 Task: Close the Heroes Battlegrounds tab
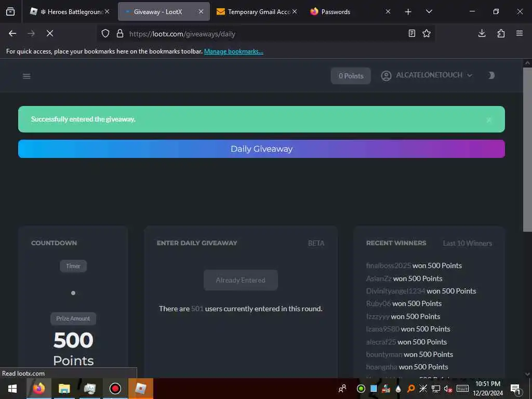coord(107,11)
